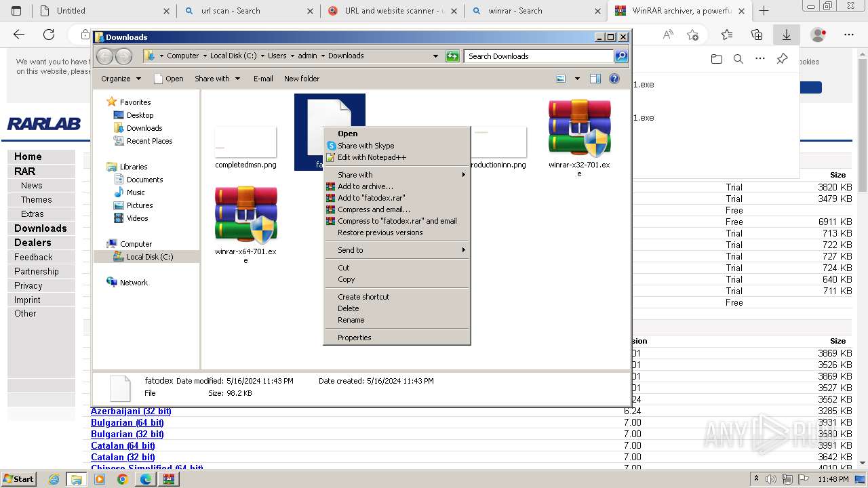
Task: Choose Compress and email...
Action: [397, 209]
